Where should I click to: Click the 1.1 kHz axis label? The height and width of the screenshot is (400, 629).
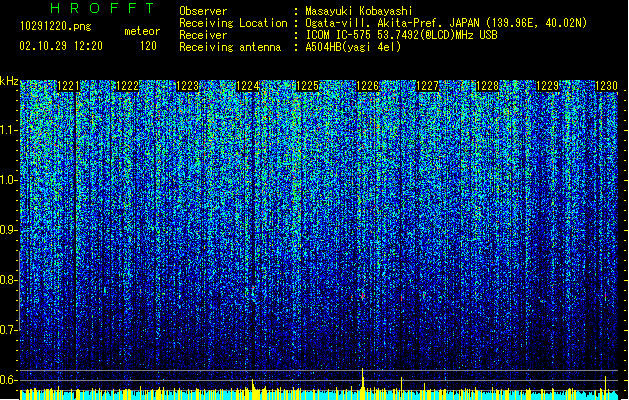[x=8, y=130]
